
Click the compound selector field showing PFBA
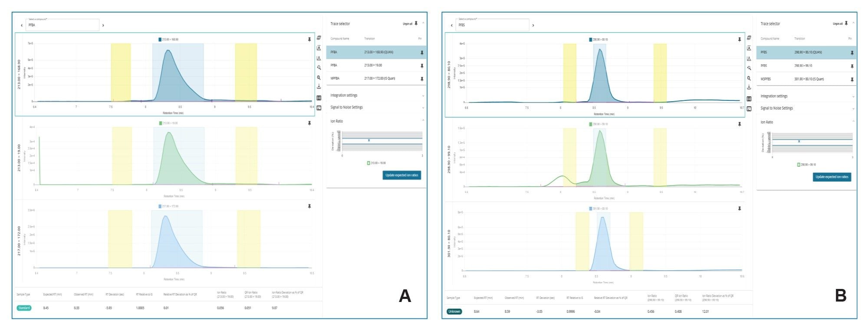tap(62, 25)
